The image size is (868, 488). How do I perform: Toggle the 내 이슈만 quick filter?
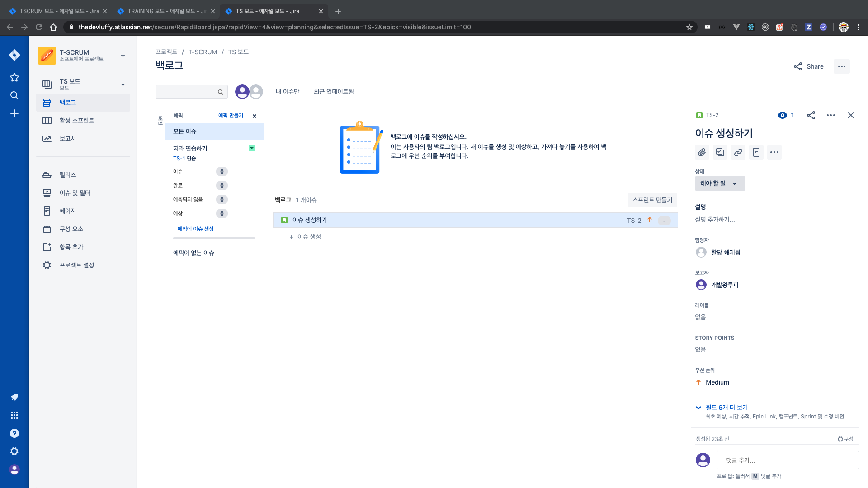(x=288, y=92)
